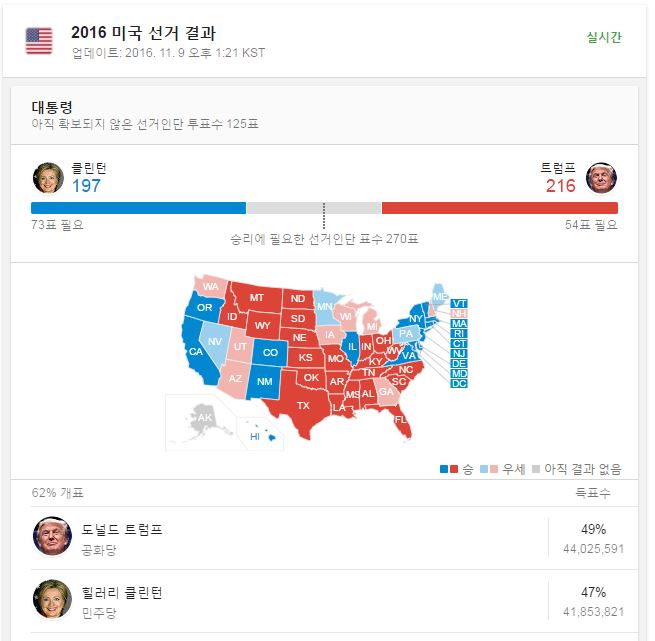The image size is (655, 641).
Task: Select California on the election map
Action: point(196,350)
